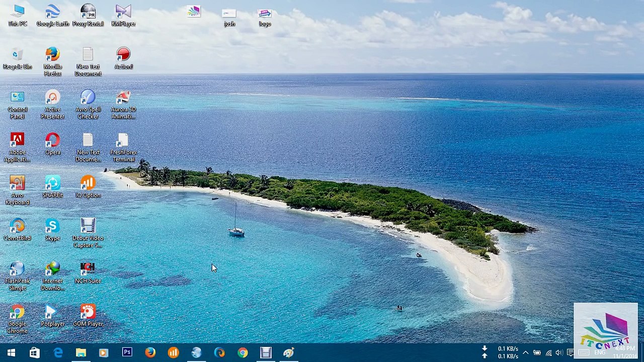Open the Action Center notifications panel
This screenshot has width=644, height=362.
point(571,353)
